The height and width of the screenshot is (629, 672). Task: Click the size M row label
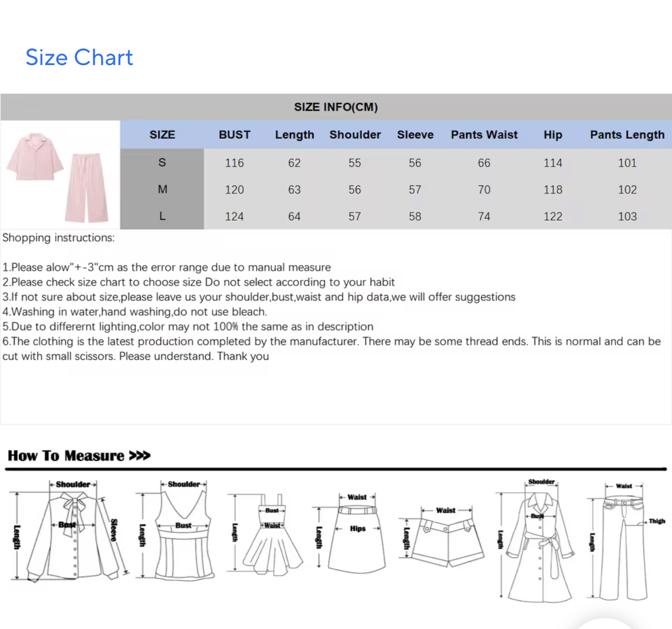(162, 190)
